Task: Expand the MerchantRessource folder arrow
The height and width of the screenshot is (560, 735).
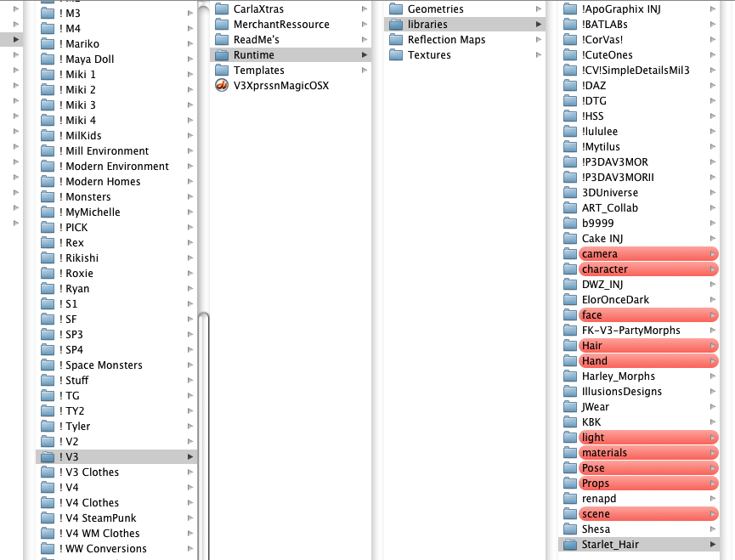Action: [x=365, y=25]
